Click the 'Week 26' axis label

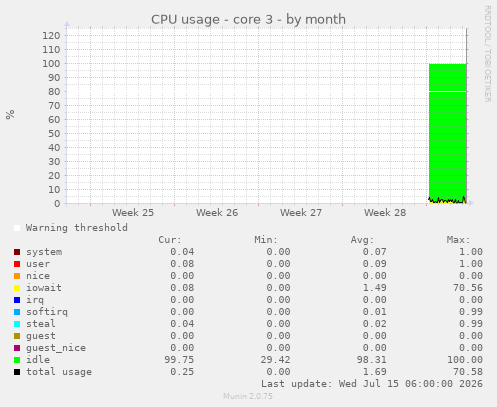[x=217, y=213]
